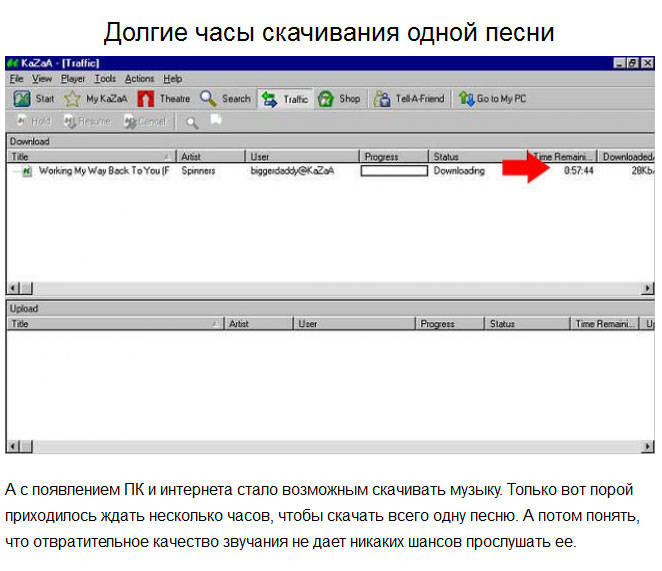Sort downloads by Artist column header

(x=210, y=157)
